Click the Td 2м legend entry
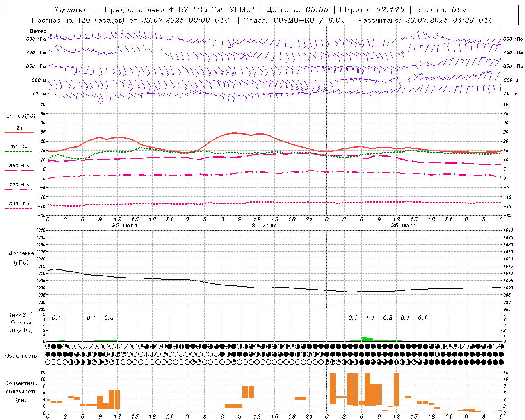Image resolution: width=525 pixels, height=420 pixels. 19,147
